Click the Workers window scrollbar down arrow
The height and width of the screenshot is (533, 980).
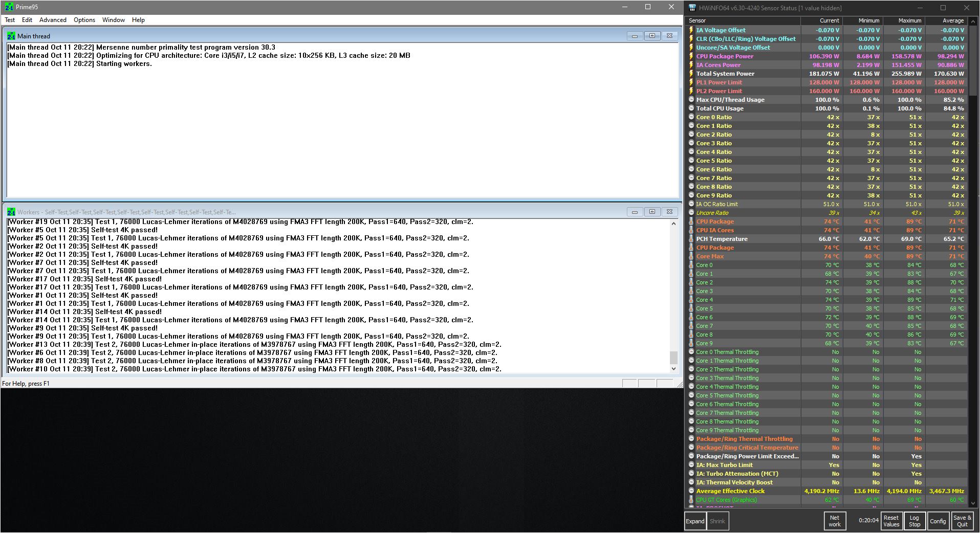(674, 368)
